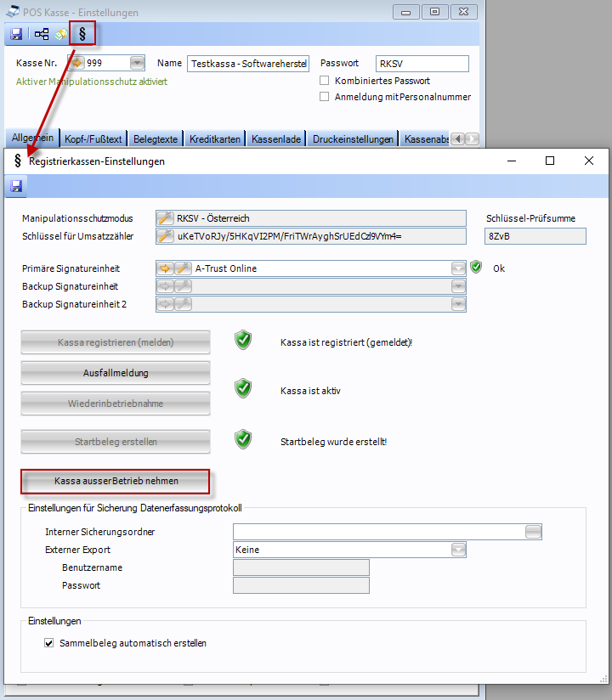Click arrow icon beside Kasse Nr. field
This screenshot has height=700, width=612.
point(76,63)
